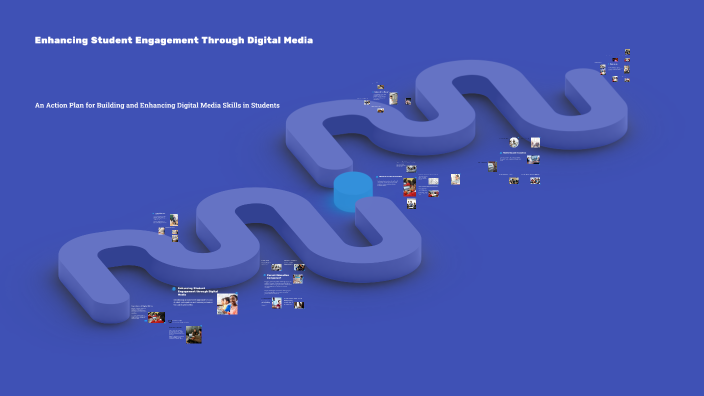The image size is (704, 396).
Task: Click the title 'Enhancing Student Engagement Through Digital Media'
Action: coord(174,40)
